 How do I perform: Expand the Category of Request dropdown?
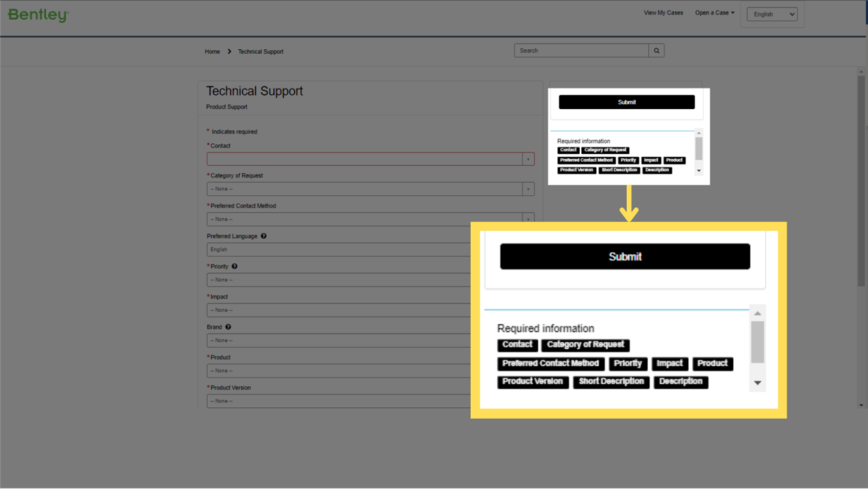[371, 189]
